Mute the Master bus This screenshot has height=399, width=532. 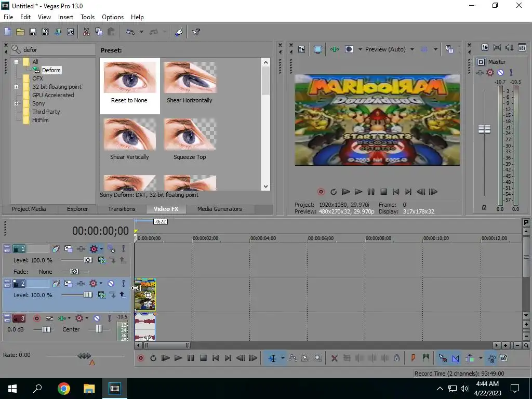pyautogui.click(x=500, y=72)
